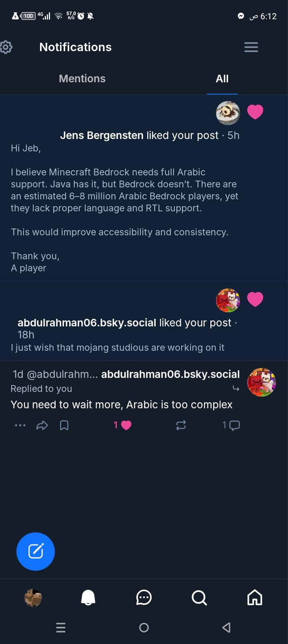Select the All notifications tab

222,79
